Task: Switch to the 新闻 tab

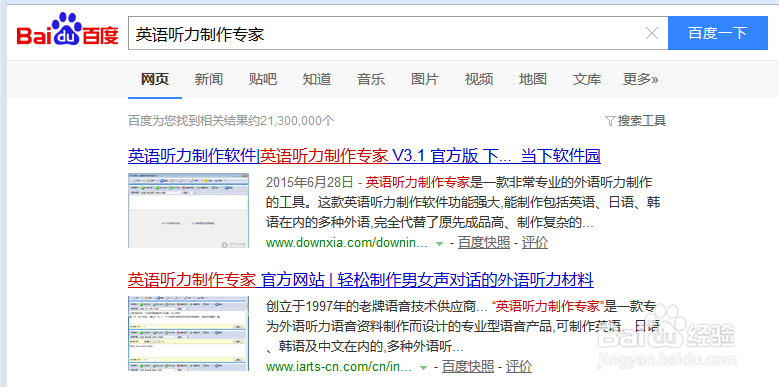Action: point(209,79)
